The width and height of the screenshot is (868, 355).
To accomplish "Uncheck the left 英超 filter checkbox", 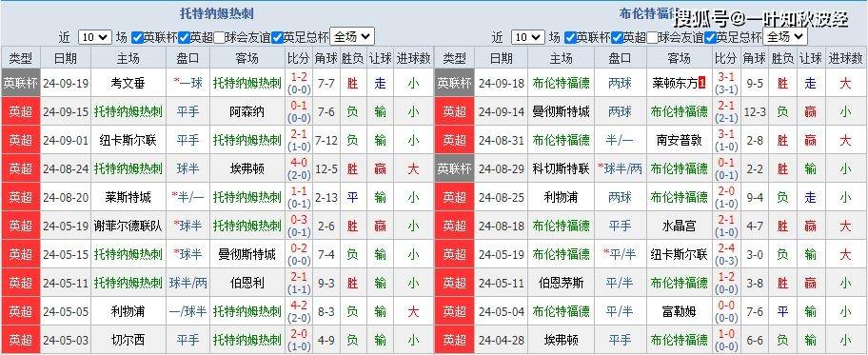I will point(184,38).
